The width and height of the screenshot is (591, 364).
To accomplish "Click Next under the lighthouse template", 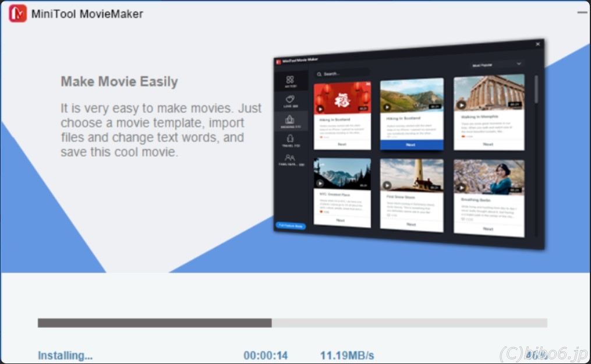I will [411, 225].
